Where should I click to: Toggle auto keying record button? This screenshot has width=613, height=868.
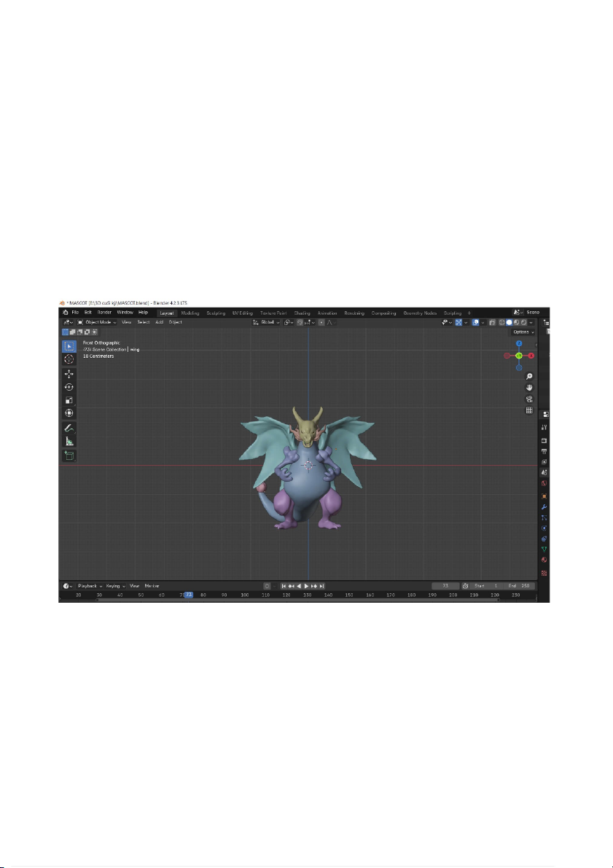[267, 586]
